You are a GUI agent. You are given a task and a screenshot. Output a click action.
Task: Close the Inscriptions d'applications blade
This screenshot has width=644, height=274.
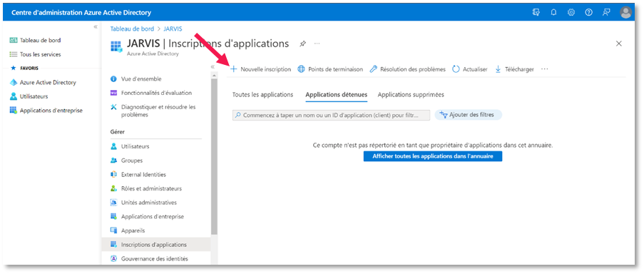[619, 44]
